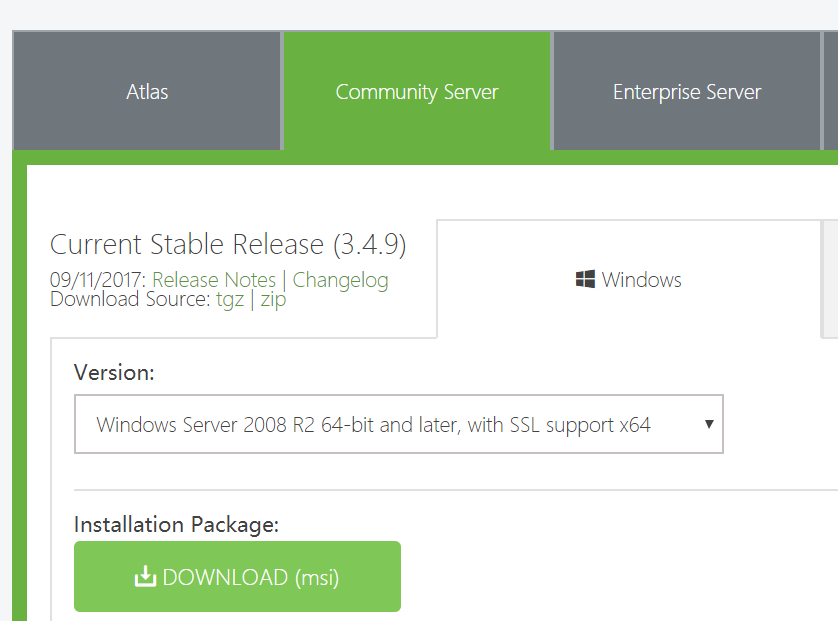Expand the Version dropdown list
838x621 pixels.
(399, 424)
